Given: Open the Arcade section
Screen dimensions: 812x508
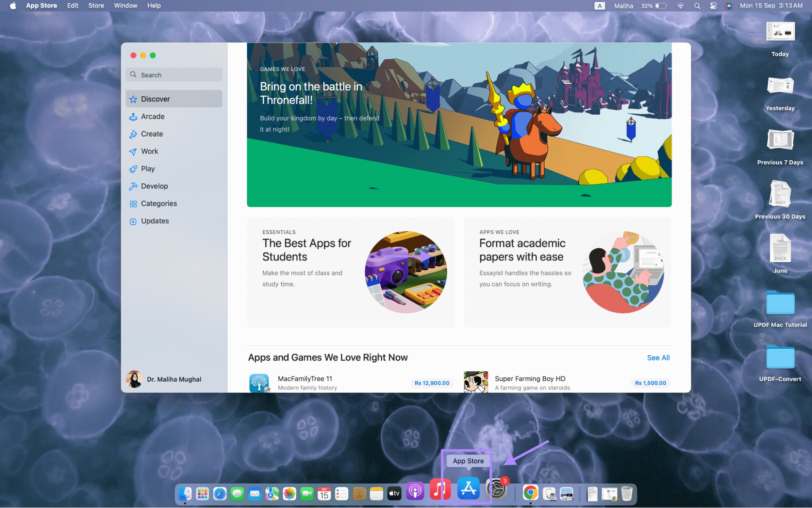Looking at the screenshot, I should point(174,116).
